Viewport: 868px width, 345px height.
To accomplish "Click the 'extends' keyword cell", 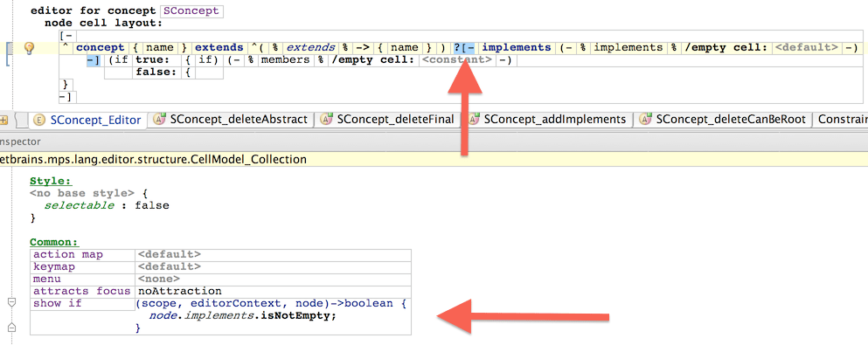I will (219, 47).
